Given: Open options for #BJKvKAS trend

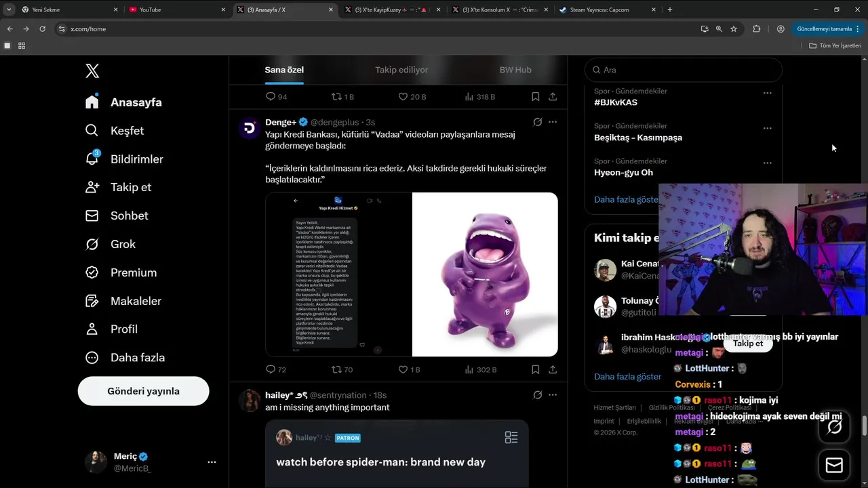Looking at the screenshot, I should point(767,93).
